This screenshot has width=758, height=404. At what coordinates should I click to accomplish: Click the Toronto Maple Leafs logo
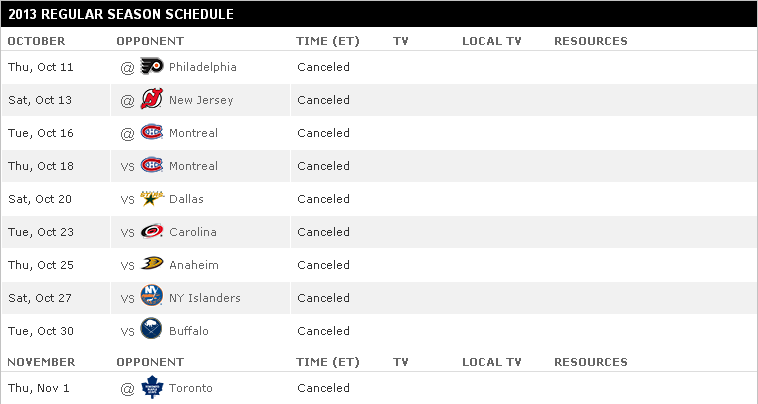[x=152, y=387]
